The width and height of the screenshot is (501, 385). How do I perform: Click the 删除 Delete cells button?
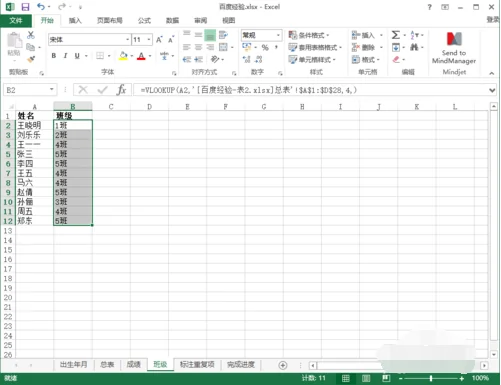[367, 47]
